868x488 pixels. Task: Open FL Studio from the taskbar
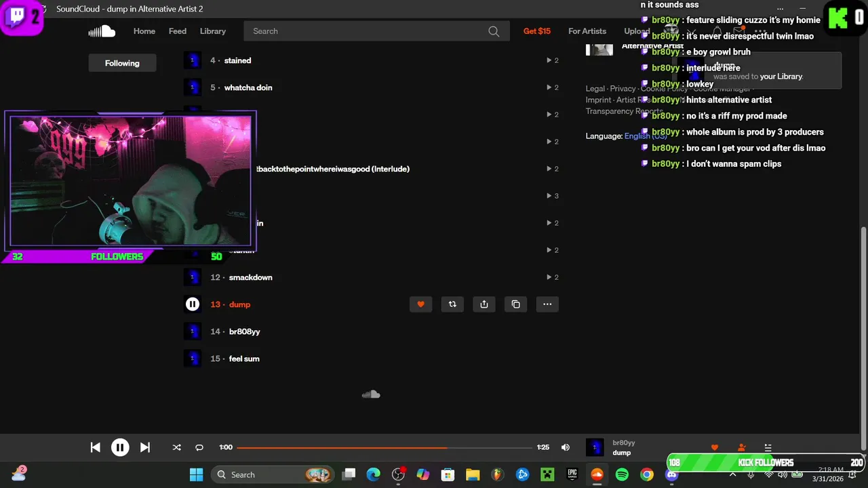click(498, 474)
